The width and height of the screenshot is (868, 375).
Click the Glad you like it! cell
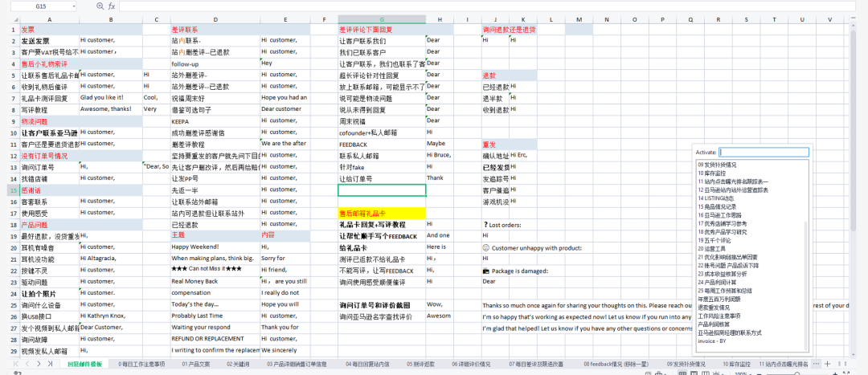pyautogui.click(x=111, y=98)
